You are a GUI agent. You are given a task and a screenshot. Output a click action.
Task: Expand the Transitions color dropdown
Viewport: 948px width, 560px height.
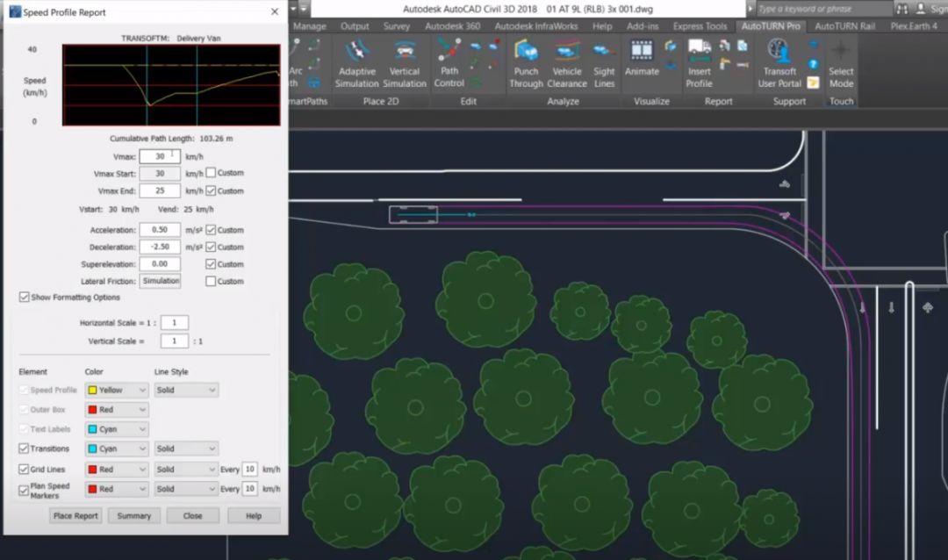116,449
